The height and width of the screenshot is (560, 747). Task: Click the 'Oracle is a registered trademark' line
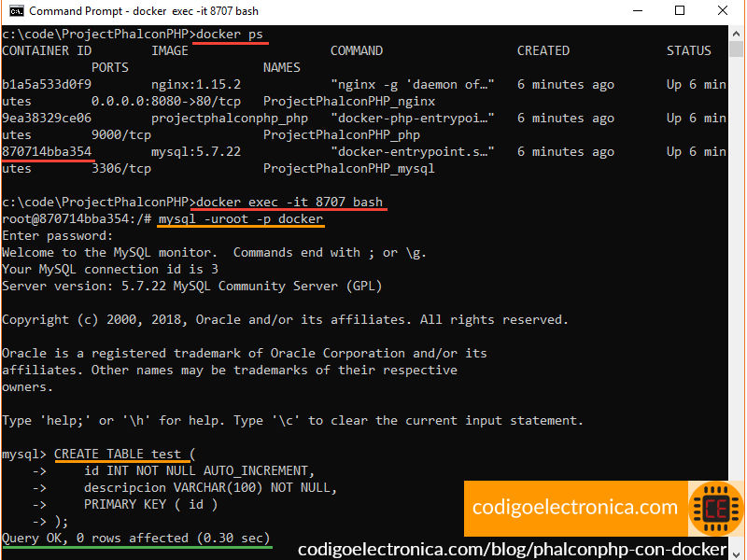[x=245, y=354]
